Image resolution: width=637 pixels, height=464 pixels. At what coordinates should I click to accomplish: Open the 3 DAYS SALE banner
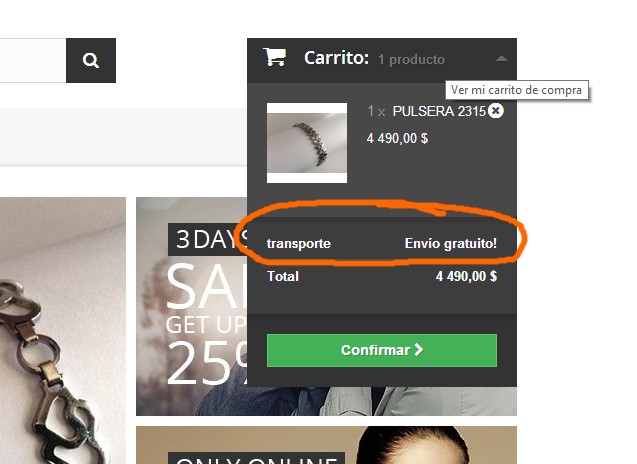(191, 306)
